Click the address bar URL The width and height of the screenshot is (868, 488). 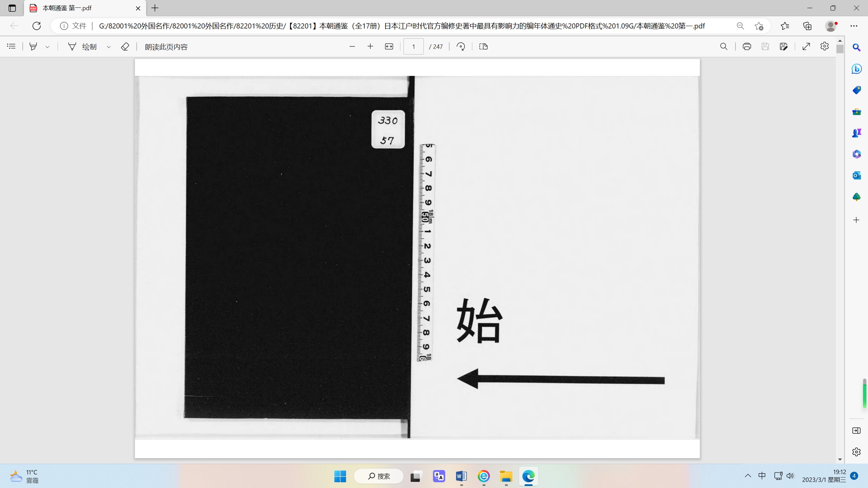(401, 26)
